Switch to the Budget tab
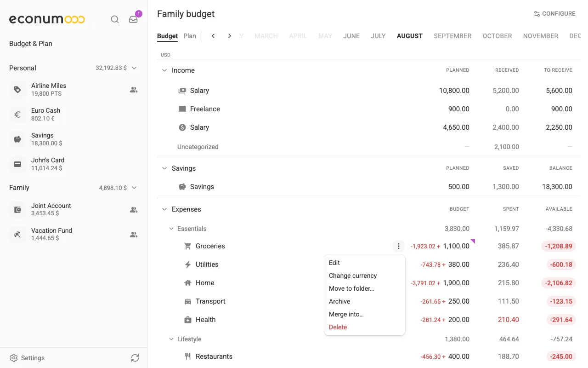588x368 pixels. pyautogui.click(x=167, y=36)
